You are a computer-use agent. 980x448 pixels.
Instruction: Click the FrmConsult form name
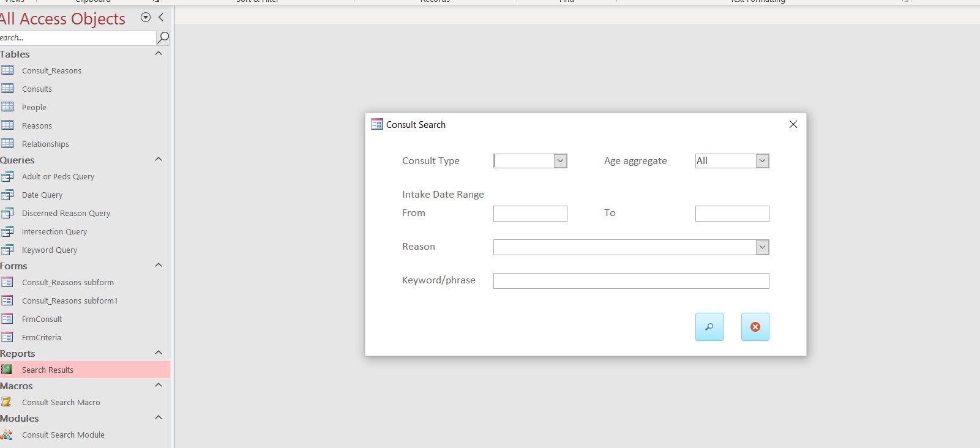pyautogui.click(x=42, y=319)
